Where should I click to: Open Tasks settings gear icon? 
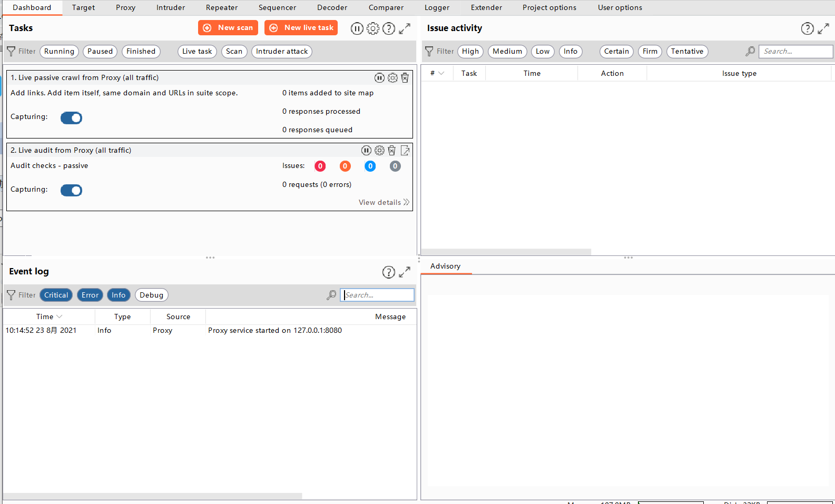[x=372, y=28]
